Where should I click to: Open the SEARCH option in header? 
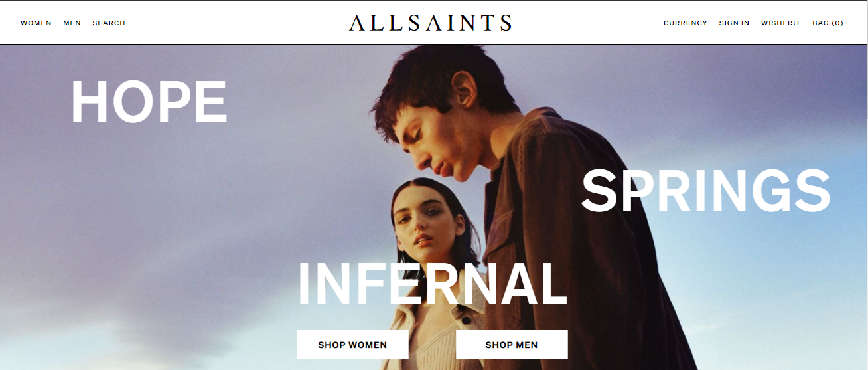point(109,23)
